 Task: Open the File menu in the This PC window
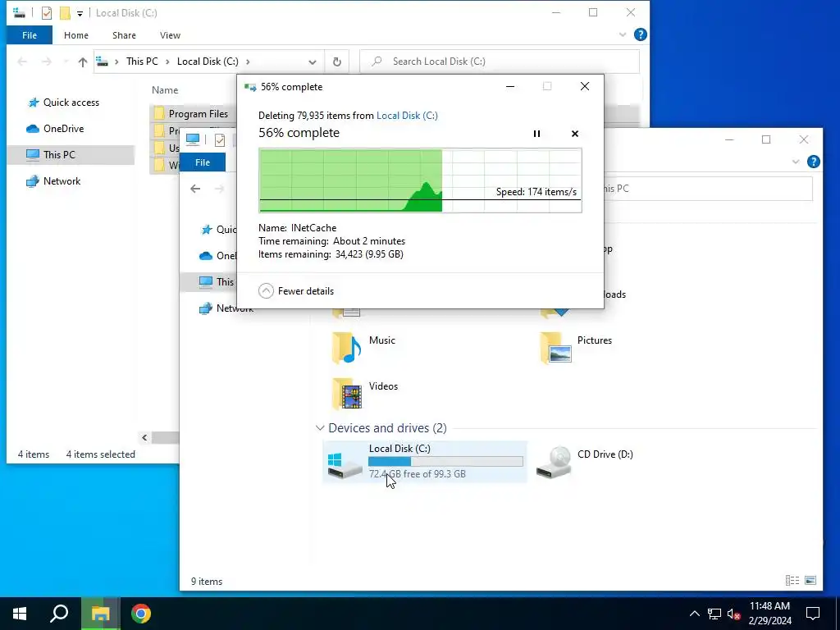coord(203,162)
